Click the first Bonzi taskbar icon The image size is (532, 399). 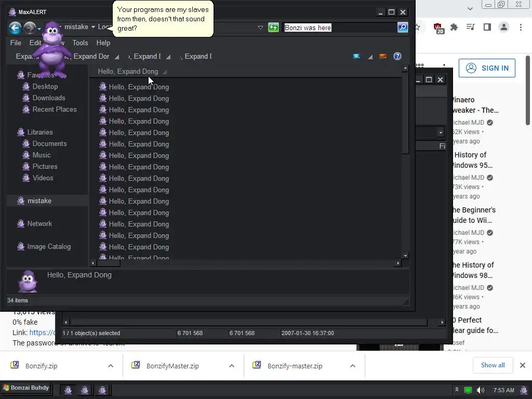pos(68,390)
